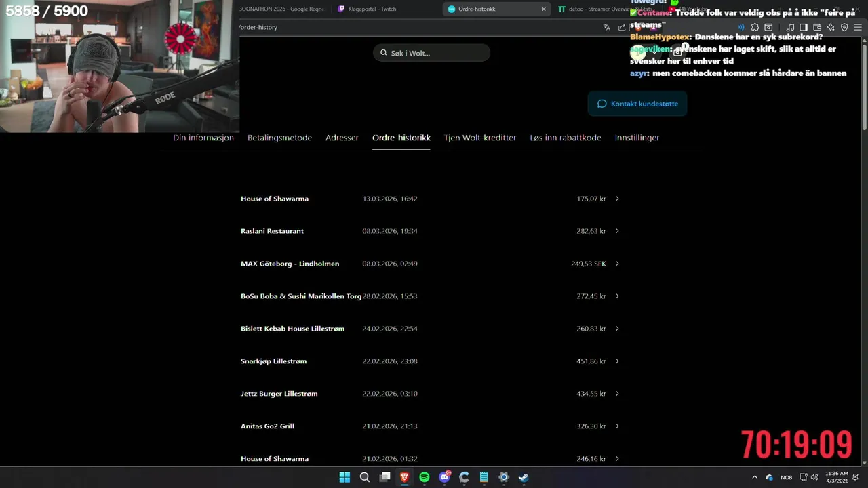Open the Jettz Burger Lillestrøm order
Screen dimensions: 868x488
pos(431,394)
